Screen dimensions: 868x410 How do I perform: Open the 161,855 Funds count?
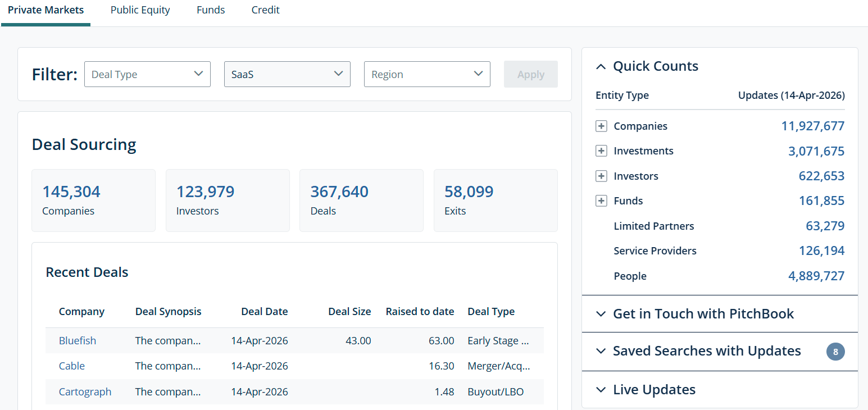pos(821,201)
